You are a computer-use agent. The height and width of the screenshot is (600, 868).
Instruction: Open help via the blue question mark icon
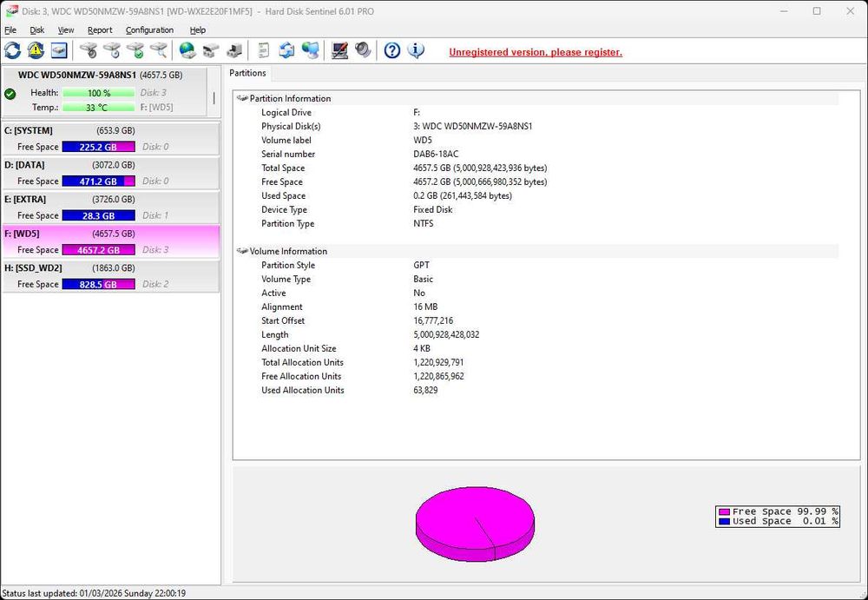pos(392,50)
